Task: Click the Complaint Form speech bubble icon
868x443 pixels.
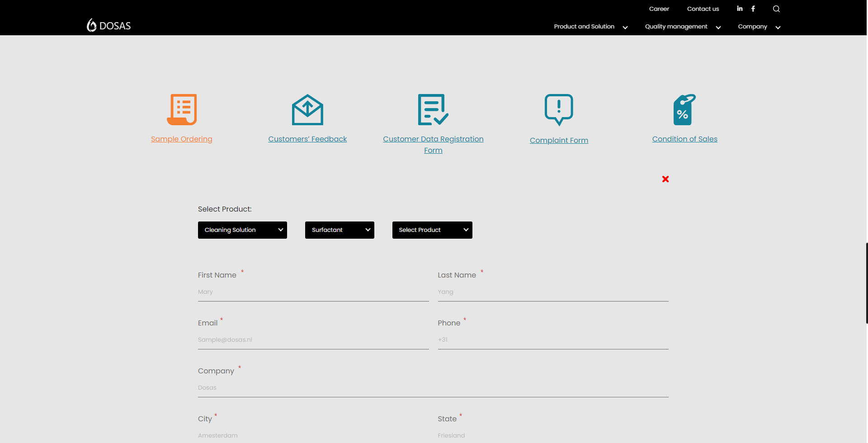Action: [x=559, y=109]
